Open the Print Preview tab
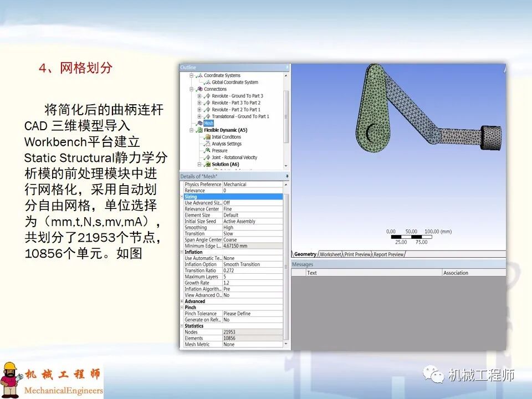 click(357, 254)
